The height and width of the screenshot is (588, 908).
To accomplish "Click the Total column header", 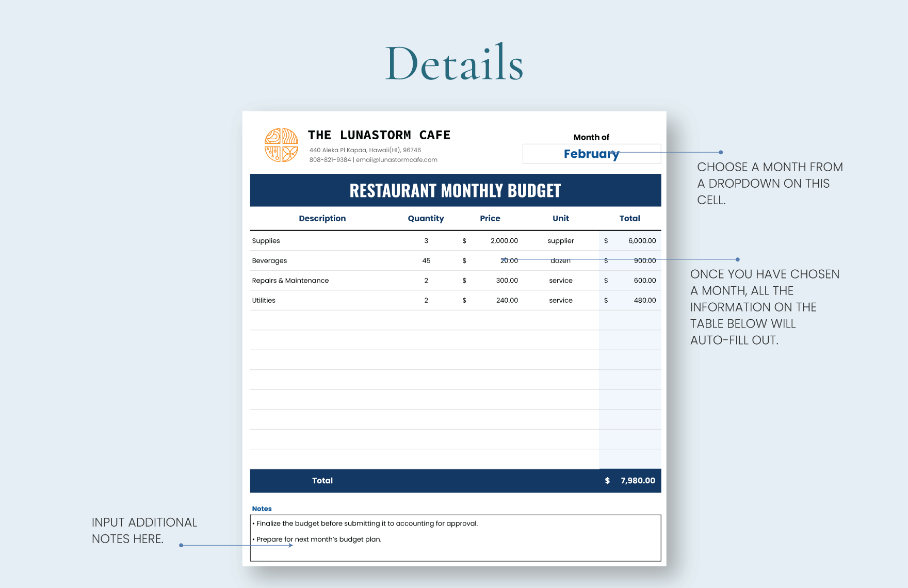I will (630, 218).
